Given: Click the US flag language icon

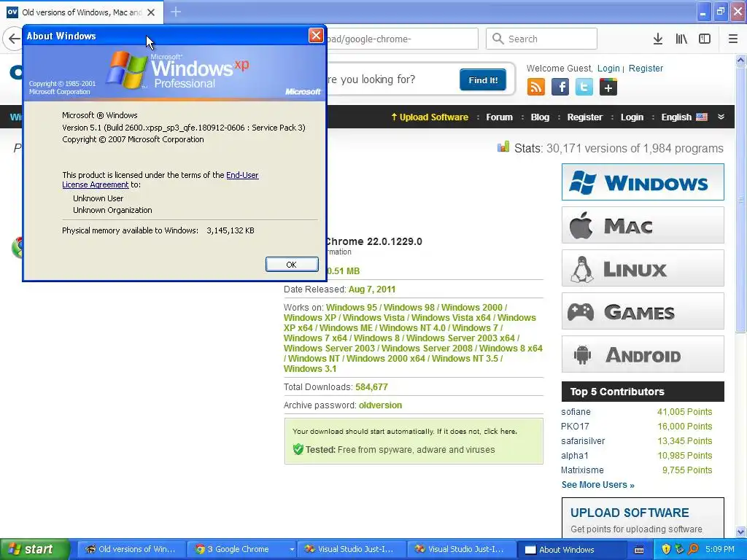Looking at the screenshot, I should [x=702, y=117].
